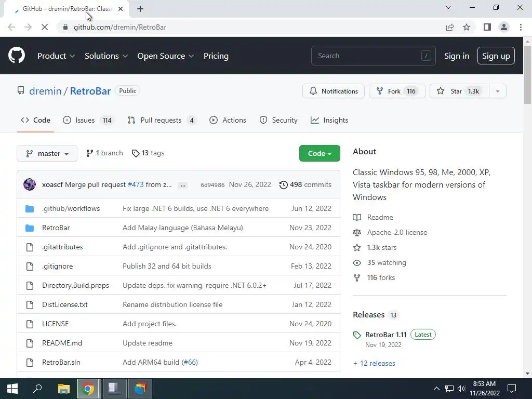532x399 pixels.
Task: Click the volume speaker tray icon
Action: coord(461,389)
